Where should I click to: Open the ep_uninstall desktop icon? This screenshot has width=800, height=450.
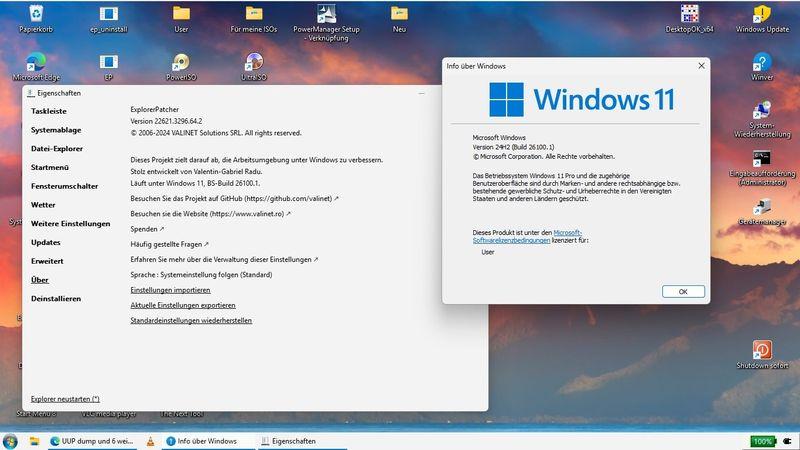point(108,18)
